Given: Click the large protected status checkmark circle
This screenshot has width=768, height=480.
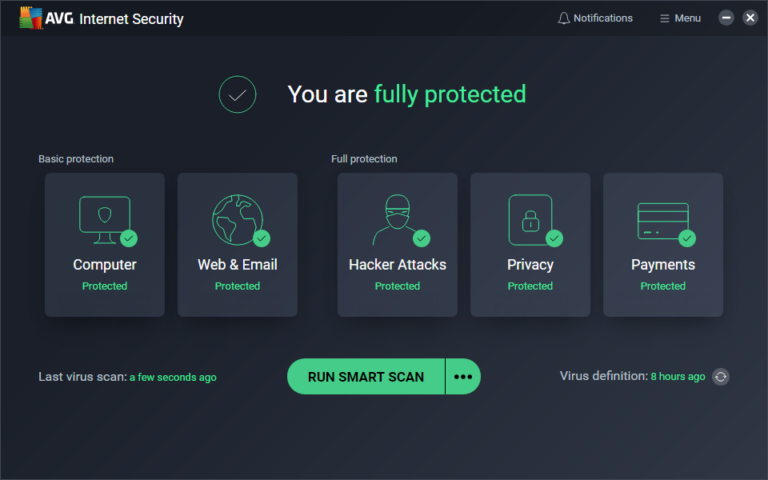Looking at the screenshot, I should click(x=237, y=95).
